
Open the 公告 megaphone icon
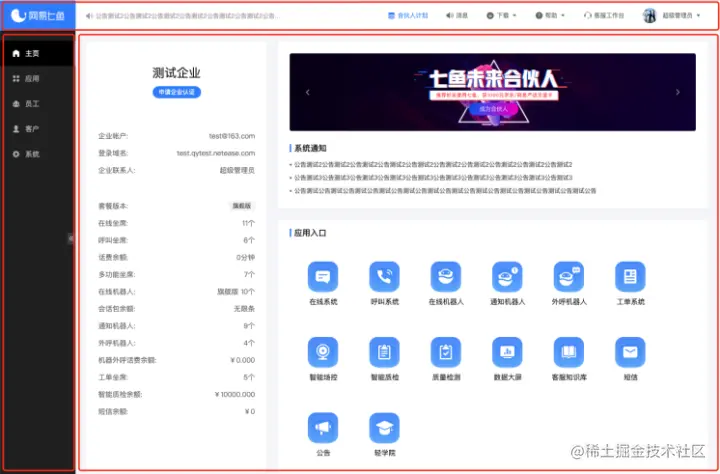pyautogui.click(x=323, y=428)
